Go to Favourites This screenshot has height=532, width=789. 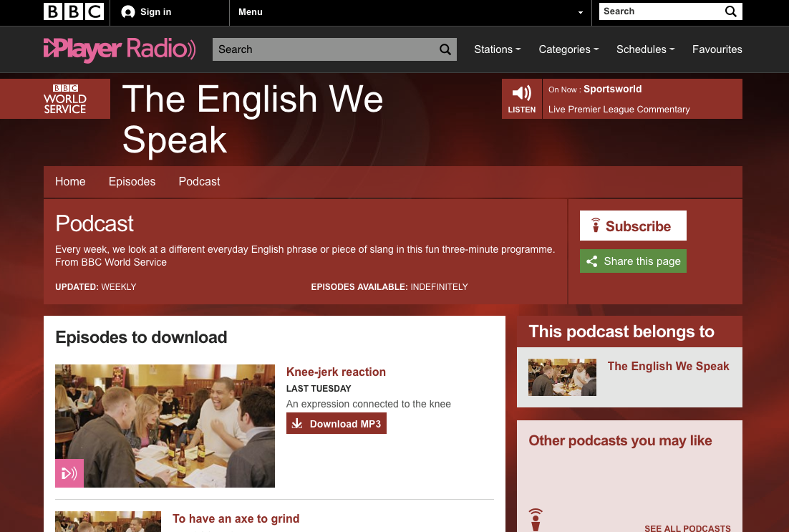(717, 49)
